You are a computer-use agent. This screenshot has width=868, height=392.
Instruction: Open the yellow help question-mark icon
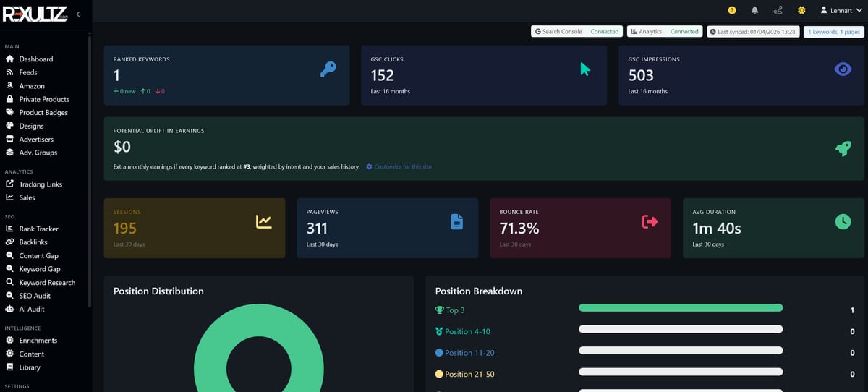pyautogui.click(x=732, y=10)
